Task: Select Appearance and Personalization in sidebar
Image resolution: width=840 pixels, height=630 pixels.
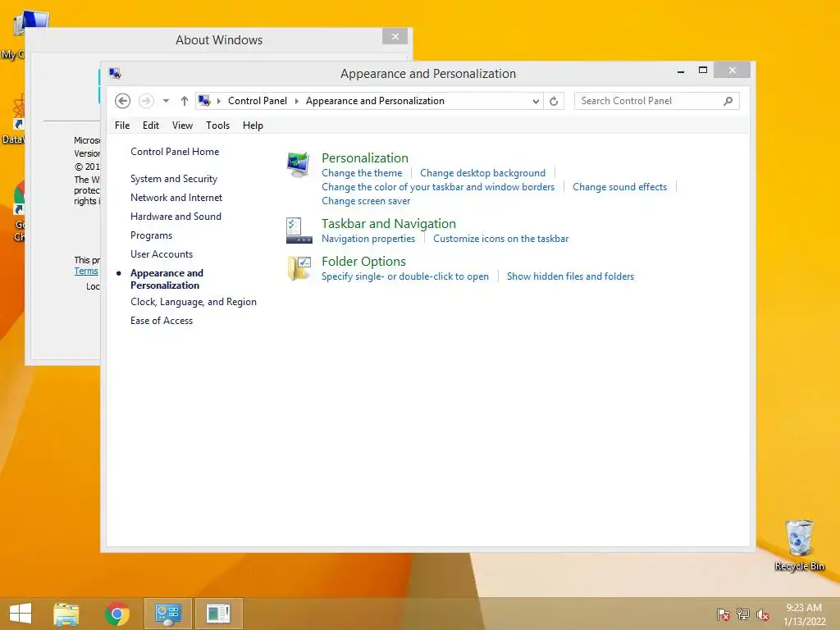Action: pos(167,279)
